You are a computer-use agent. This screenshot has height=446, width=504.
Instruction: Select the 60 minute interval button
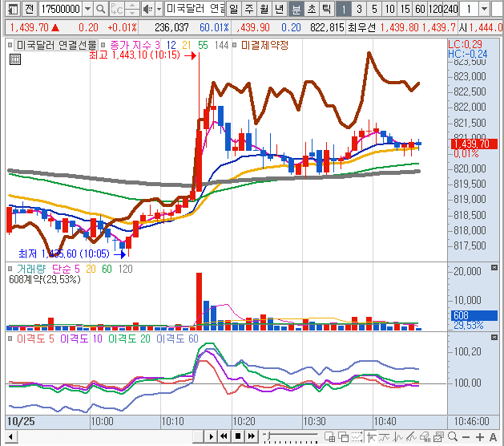point(419,10)
